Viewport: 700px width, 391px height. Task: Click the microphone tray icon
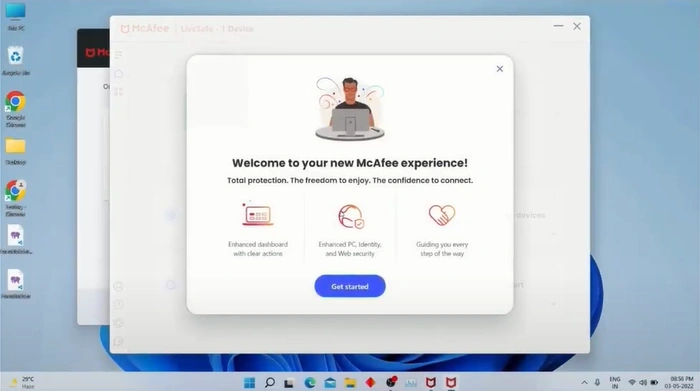(597, 383)
